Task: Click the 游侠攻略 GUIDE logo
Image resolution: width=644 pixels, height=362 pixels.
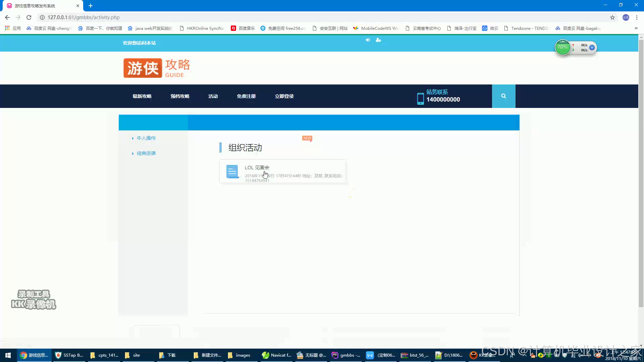Action: coord(157,68)
